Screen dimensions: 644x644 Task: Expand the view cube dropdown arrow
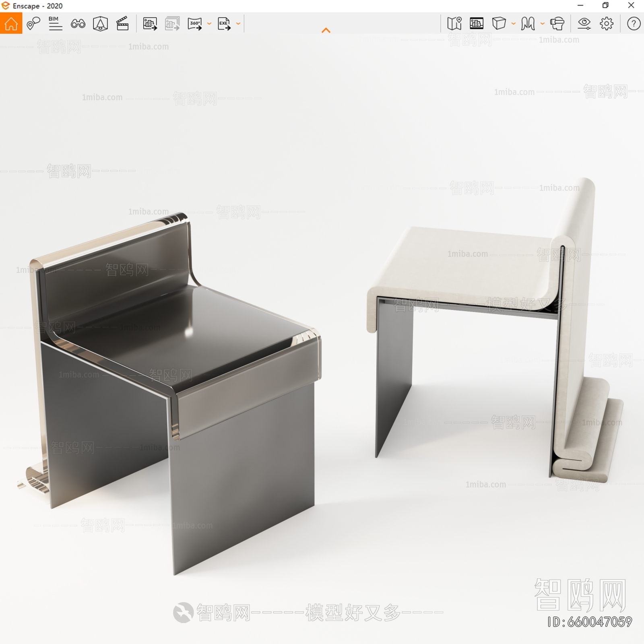click(x=514, y=23)
